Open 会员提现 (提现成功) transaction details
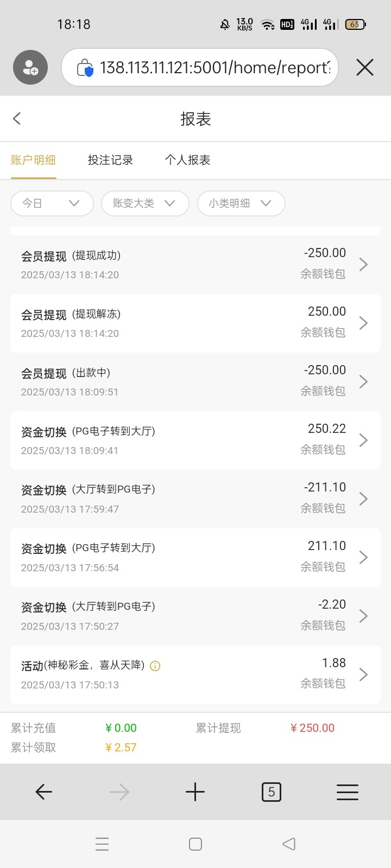 [x=195, y=264]
